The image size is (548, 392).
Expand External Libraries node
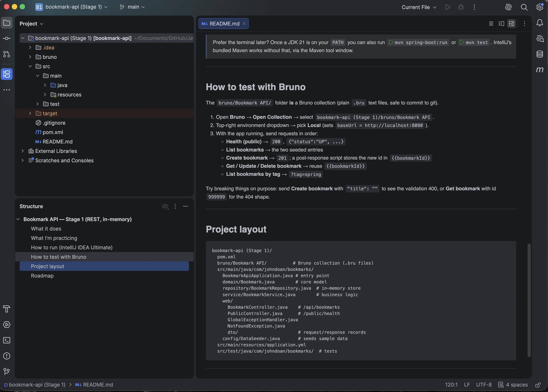point(22,151)
